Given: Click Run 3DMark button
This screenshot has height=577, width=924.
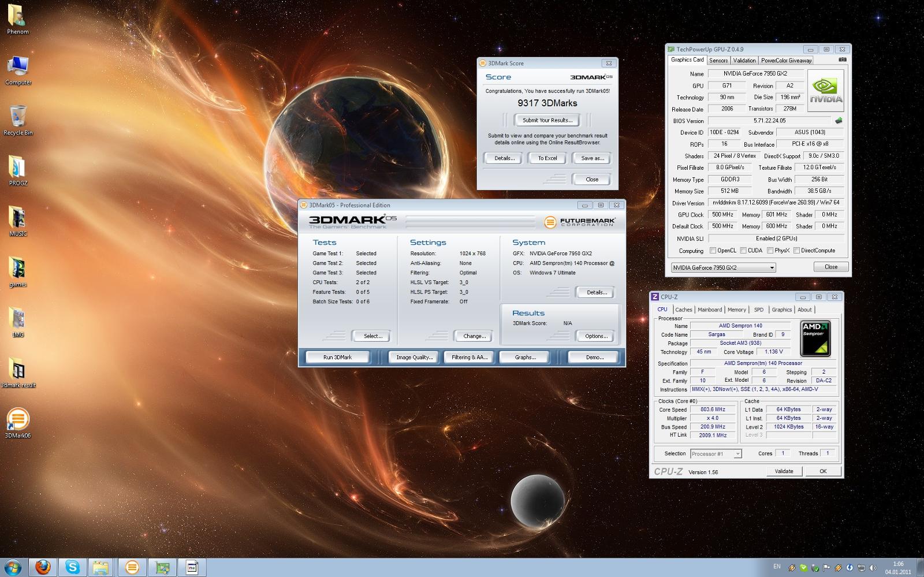Looking at the screenshot, I should 338,358.
